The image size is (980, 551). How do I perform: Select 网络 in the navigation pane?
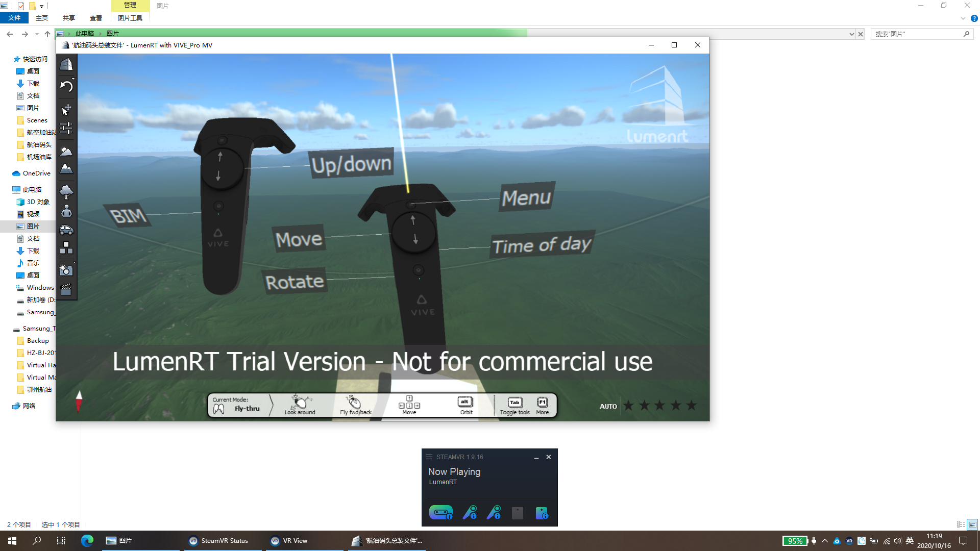[x=29, y=406]
